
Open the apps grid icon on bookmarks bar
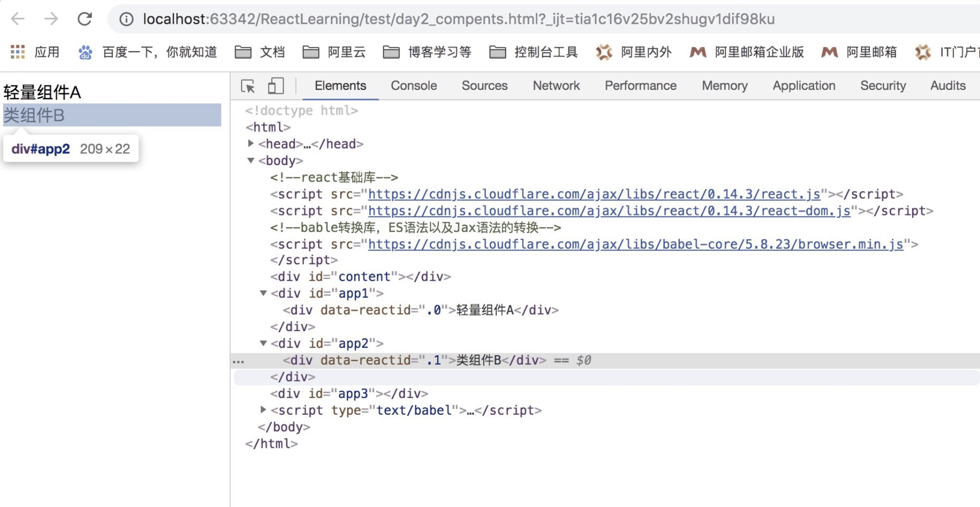click(x=18, y=52)
